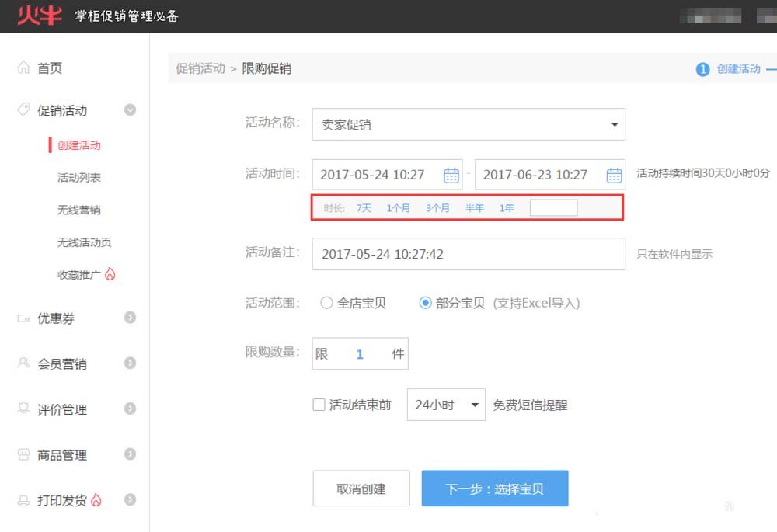Open 无线营销 from the sidebar menu
777x532 pixels.
tap(81, 210)
